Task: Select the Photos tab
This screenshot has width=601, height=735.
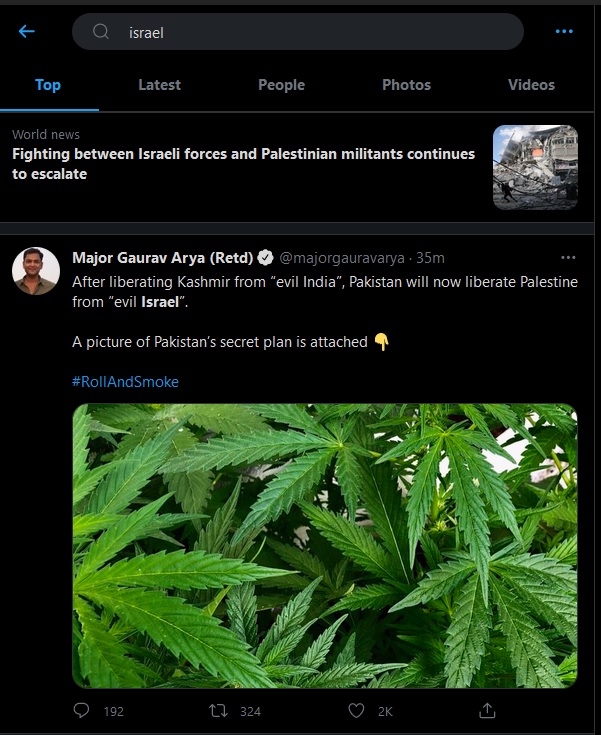Action: [406, 85]
